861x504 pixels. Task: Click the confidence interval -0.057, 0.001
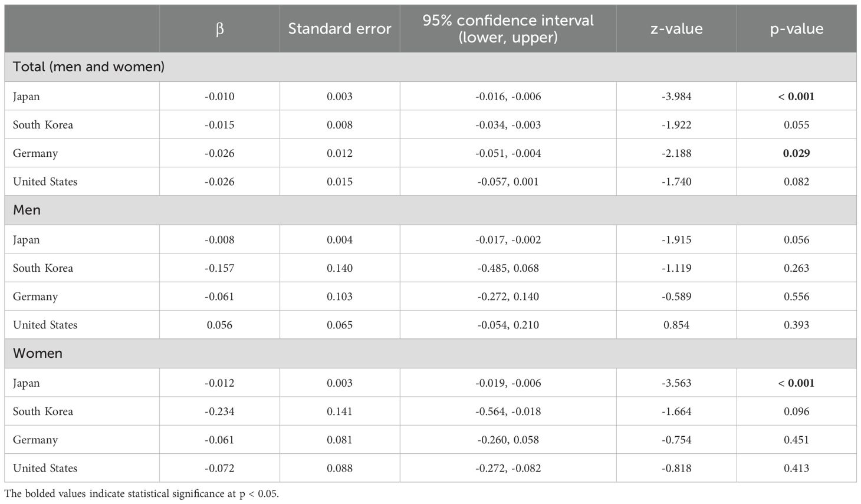(x=508, y=182)
